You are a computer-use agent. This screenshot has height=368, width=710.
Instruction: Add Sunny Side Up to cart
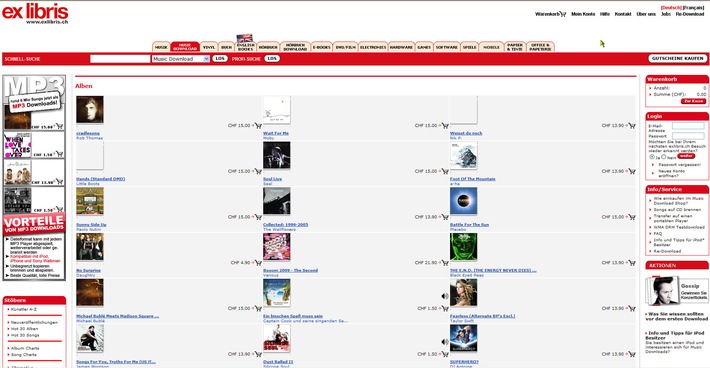point(258,217)
